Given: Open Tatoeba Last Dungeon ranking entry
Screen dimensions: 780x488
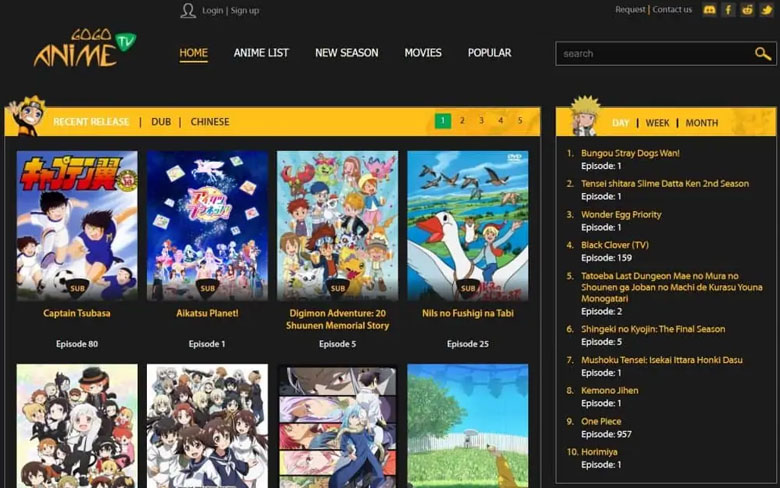Looking at the screenshot, I should point(672,287).
